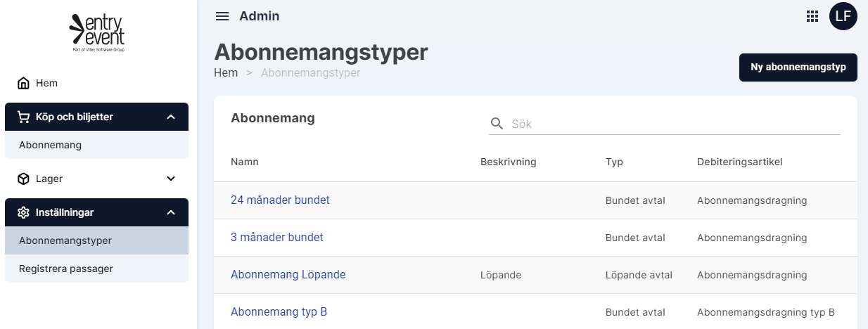Open Abonnemang in the sidebar

[x=51, y=145]
